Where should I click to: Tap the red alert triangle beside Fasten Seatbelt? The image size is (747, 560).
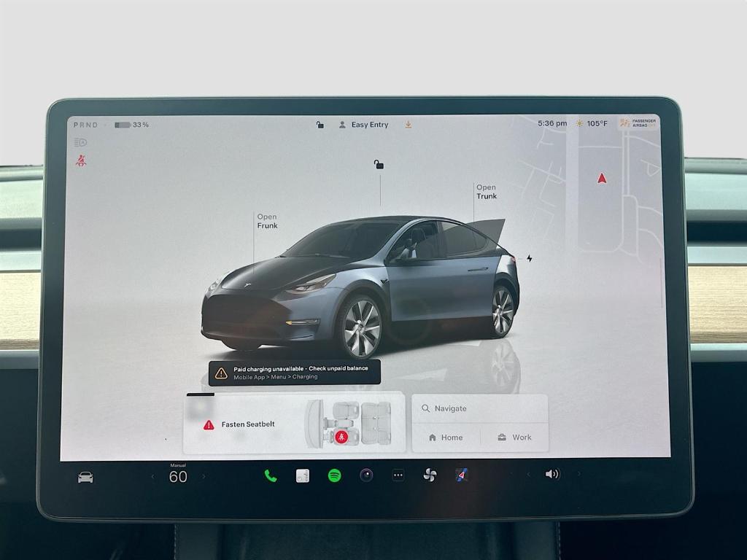209,425
